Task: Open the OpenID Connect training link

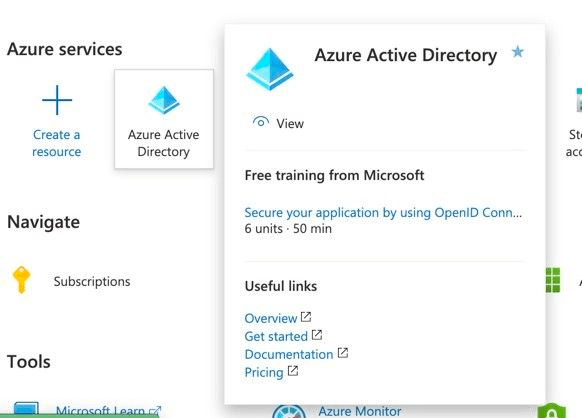Action: tap(383, 213)
